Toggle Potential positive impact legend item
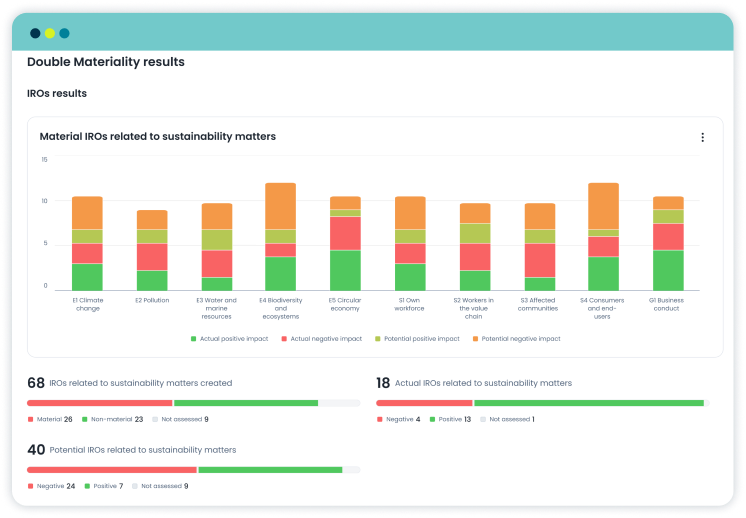The image size is (746, 518). point(417,339)
